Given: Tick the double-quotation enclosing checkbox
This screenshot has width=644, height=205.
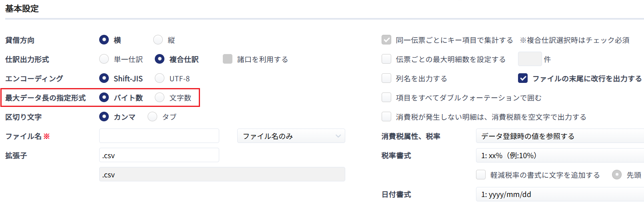Looking at the screenshot, I should pos(386,97).
